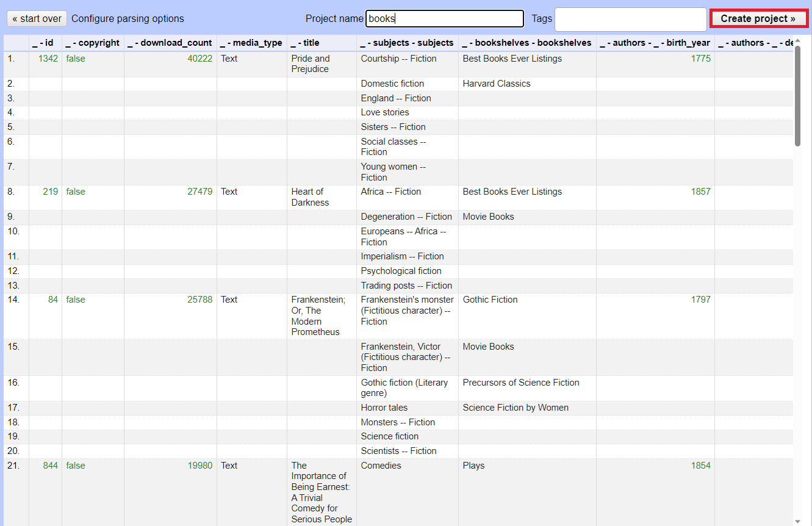This screenshot has height=526, width=812.
Task: Click the Create project button
Action: click(758, 18)
